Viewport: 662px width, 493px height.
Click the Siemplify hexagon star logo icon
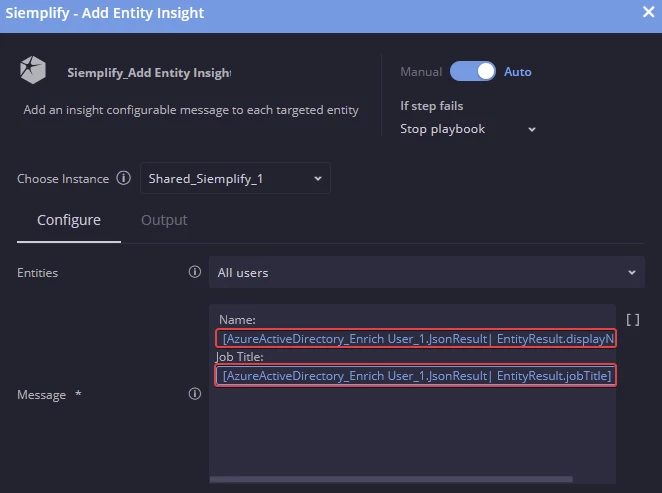coord(33,70)
